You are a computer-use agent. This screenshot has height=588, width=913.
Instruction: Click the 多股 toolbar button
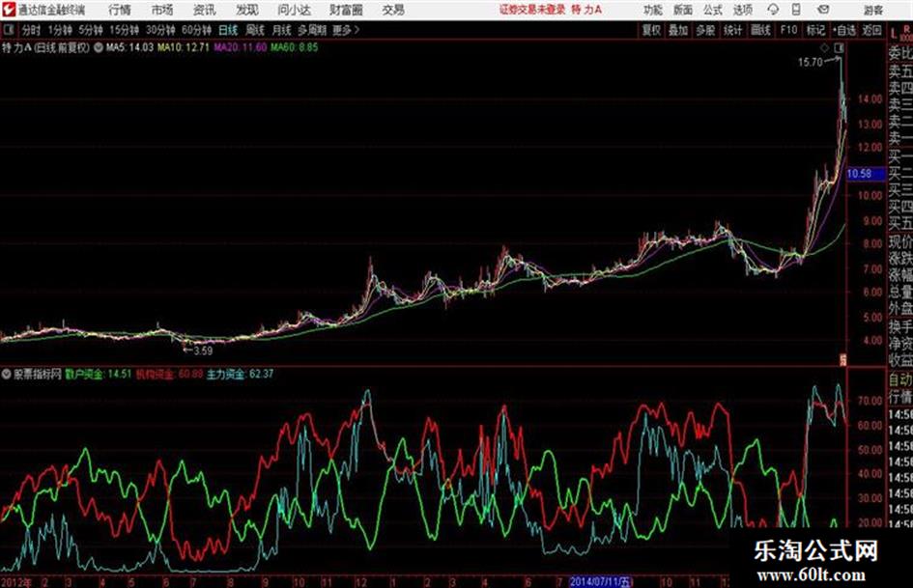(705, 30)
